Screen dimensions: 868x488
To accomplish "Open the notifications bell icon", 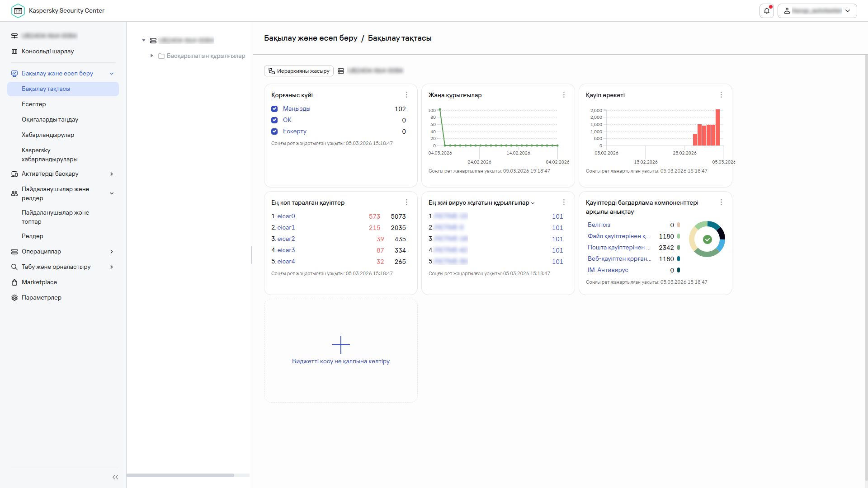I will pos(766,11).
